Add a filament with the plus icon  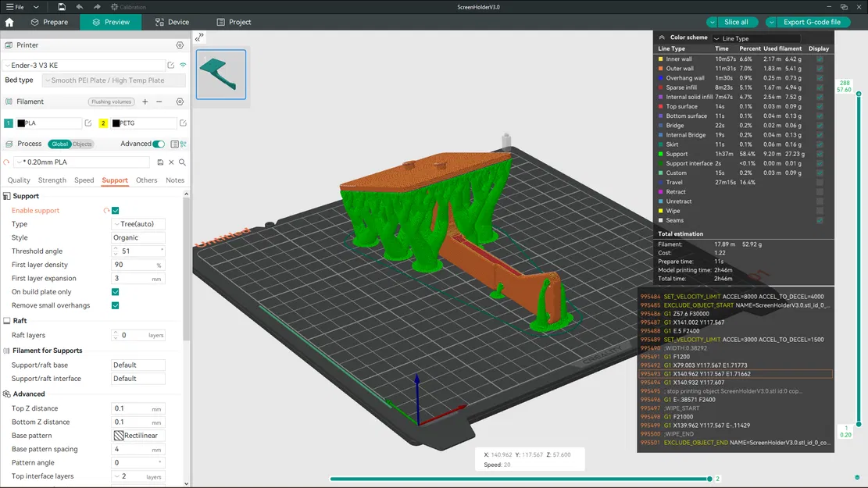pos(145,102)
